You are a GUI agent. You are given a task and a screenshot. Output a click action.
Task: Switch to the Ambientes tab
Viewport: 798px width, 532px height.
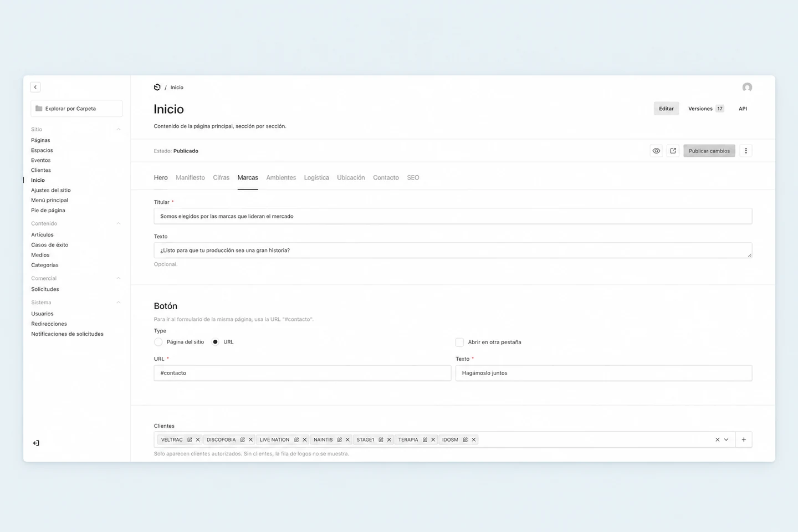point(281,177)
